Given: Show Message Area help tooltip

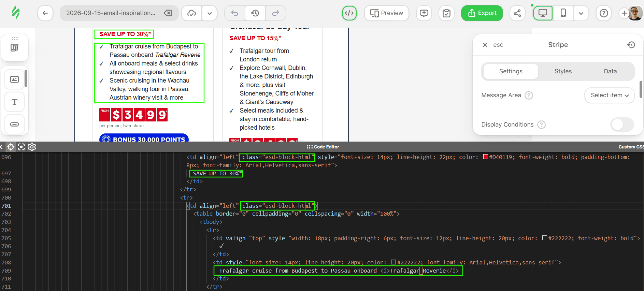Looking at the screenshot, I should [529, 95].
